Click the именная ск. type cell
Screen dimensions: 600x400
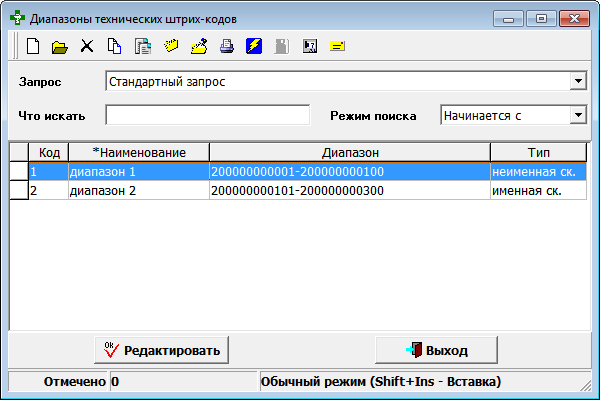pyautogui.click(x=538, y=190)
